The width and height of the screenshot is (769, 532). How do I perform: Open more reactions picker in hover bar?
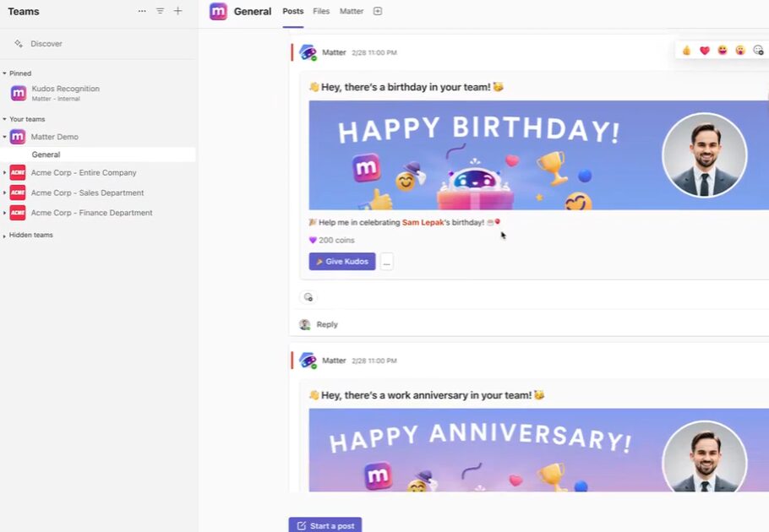758,50
